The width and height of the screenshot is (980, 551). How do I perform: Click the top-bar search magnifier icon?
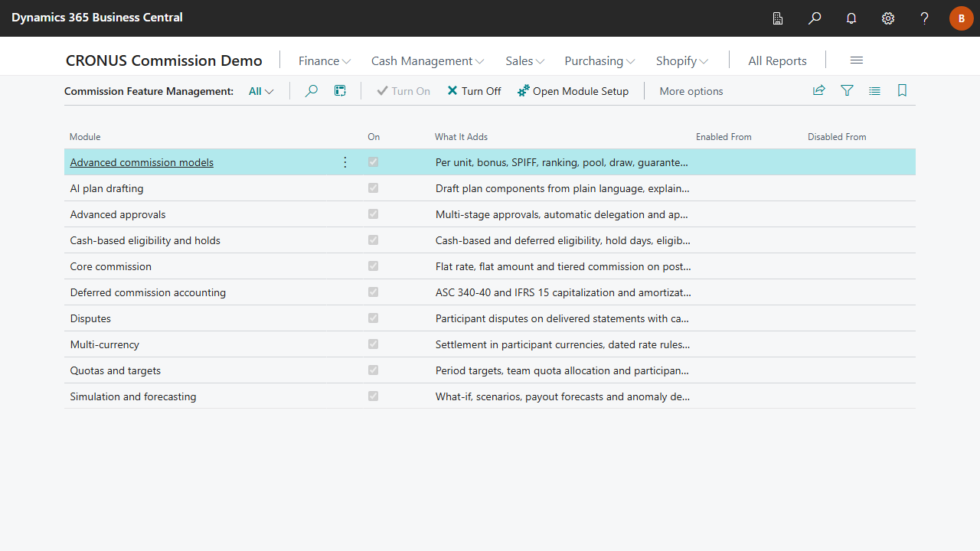815,18
